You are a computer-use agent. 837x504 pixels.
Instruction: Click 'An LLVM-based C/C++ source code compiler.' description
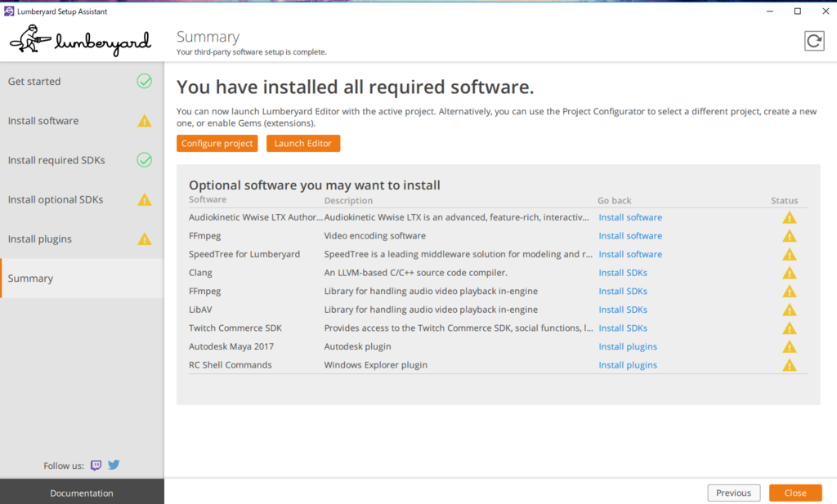[416, 273]
